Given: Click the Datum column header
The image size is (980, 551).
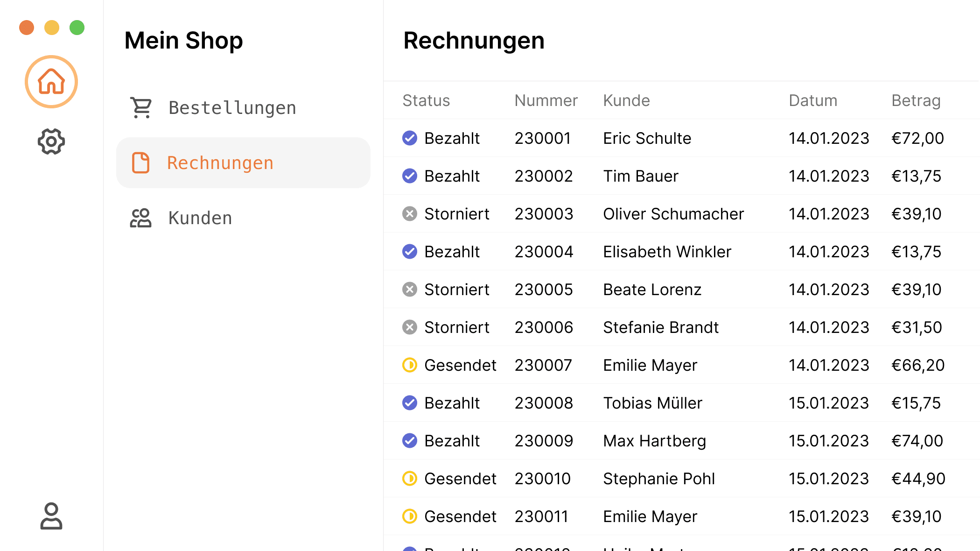Looking at the screenshot, I should tap(813, 100).
